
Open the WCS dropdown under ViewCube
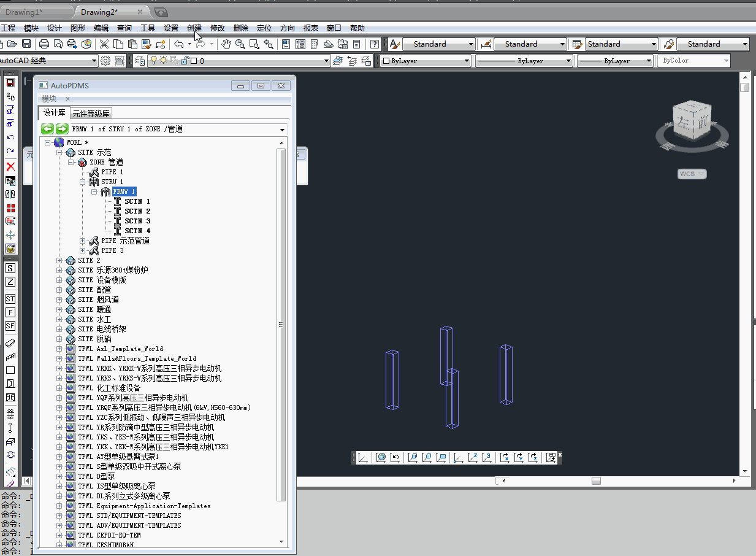click(692, 174)
